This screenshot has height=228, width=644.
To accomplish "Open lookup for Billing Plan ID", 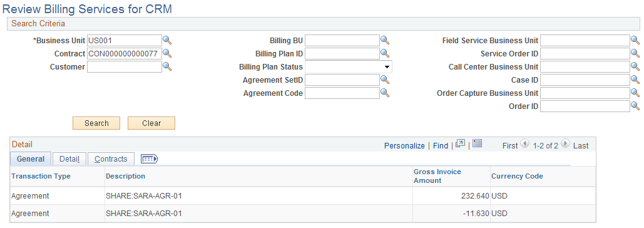I will 385,53.
